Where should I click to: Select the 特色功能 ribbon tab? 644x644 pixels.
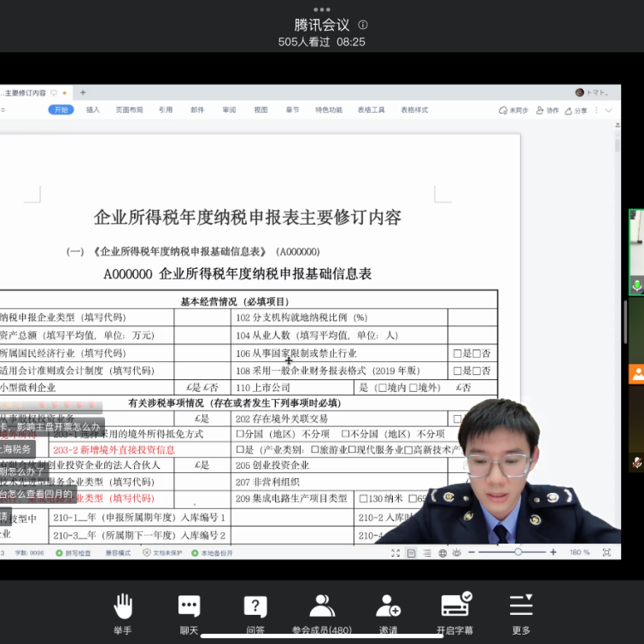pyautogui.click(x=329, y=109)
